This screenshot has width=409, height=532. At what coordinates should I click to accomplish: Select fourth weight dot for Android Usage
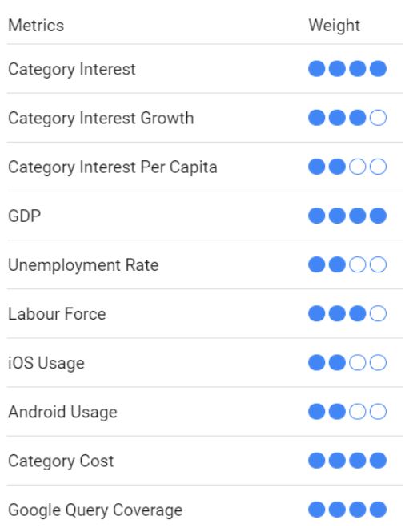coord(378,412)
